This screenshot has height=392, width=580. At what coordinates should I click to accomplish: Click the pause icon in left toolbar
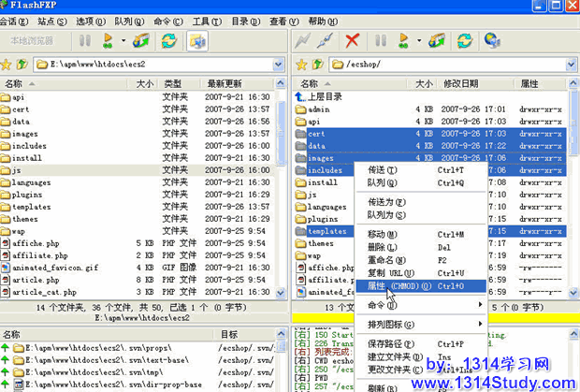coord(85,40)
